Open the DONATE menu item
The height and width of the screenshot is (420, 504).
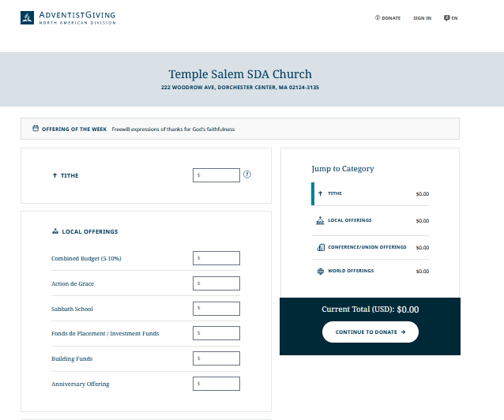(388, 18)
